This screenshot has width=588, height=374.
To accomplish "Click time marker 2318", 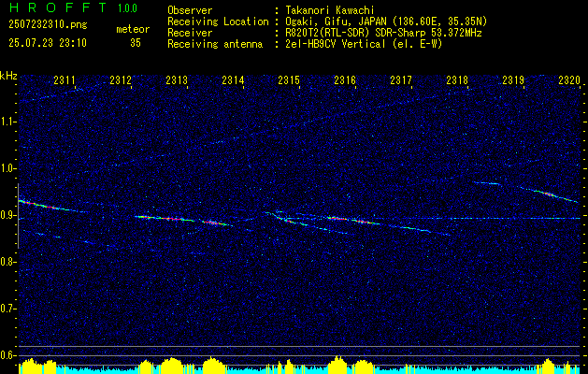I will (457, 80).
